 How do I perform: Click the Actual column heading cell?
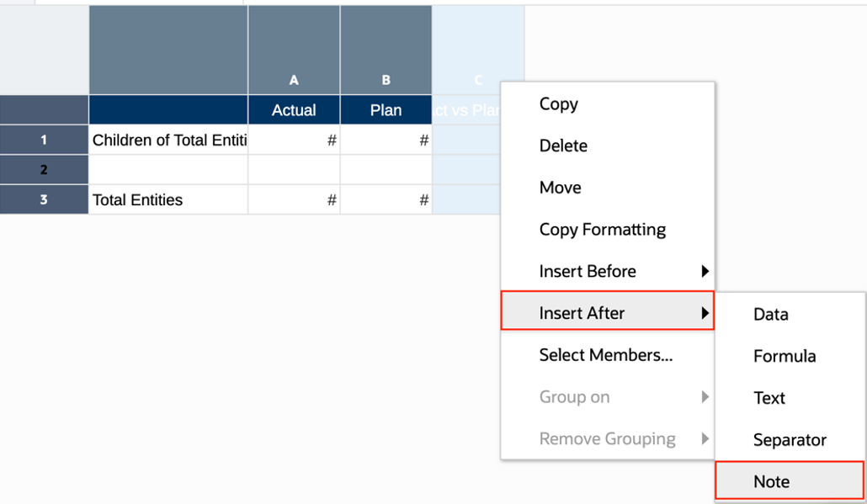(294, 110)
